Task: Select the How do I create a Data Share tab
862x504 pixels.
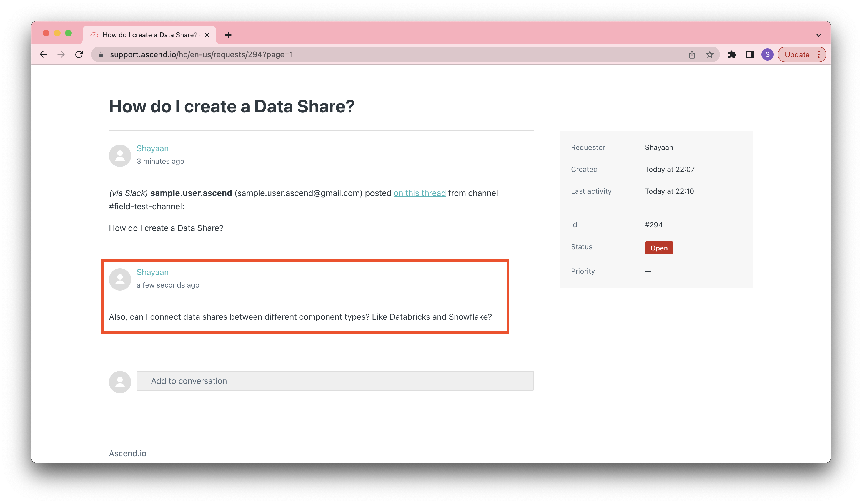Action: tap(149, 35)
